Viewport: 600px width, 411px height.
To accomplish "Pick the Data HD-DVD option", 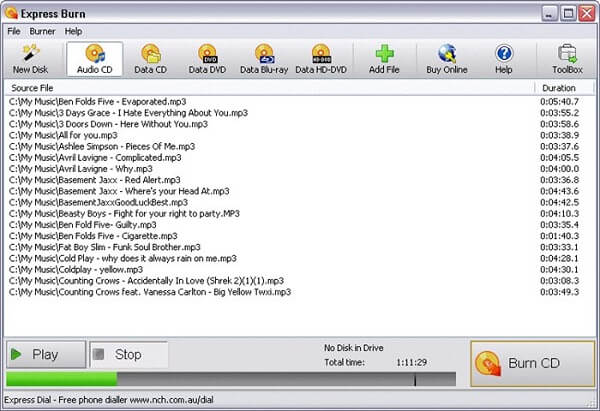I will click(x=321, y=60).
